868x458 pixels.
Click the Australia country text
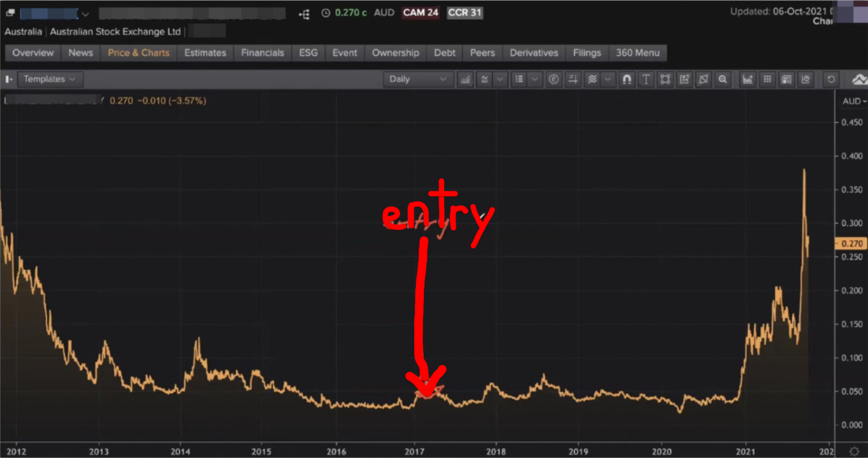click(x=23, y=32)
